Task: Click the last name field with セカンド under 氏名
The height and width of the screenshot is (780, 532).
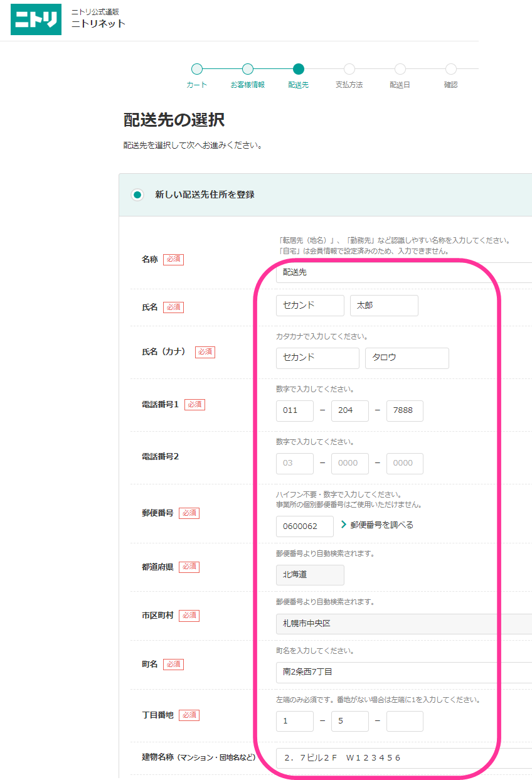Action: coord(310,306)
